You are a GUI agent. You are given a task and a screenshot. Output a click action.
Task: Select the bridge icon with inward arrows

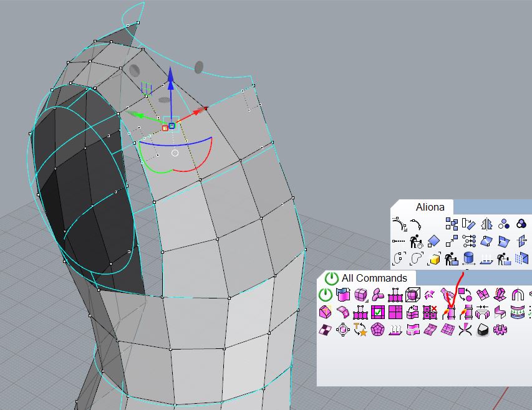click(483, 312)
